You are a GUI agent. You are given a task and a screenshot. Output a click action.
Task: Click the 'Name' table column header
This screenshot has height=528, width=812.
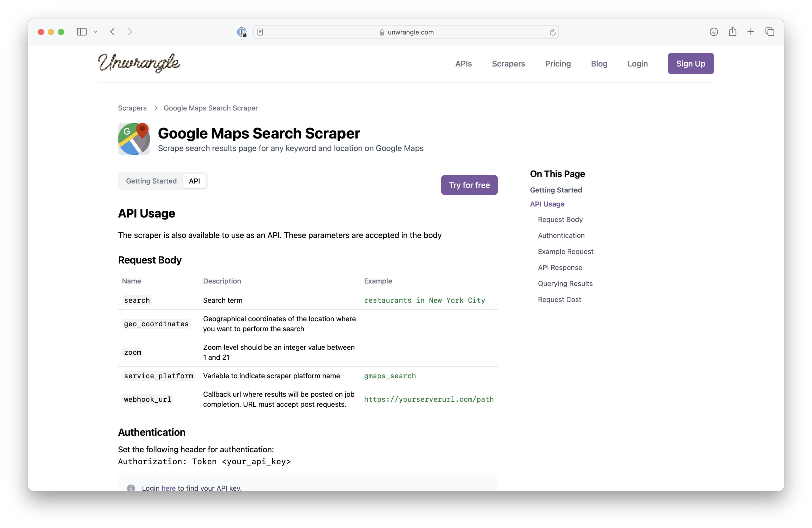132,281
